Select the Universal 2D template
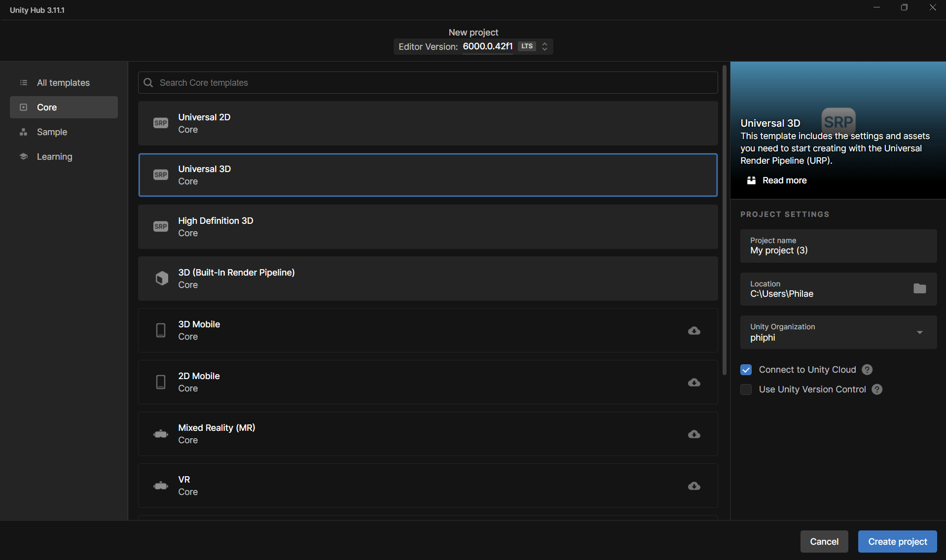946x560 pixels. [x=428, y=123]
